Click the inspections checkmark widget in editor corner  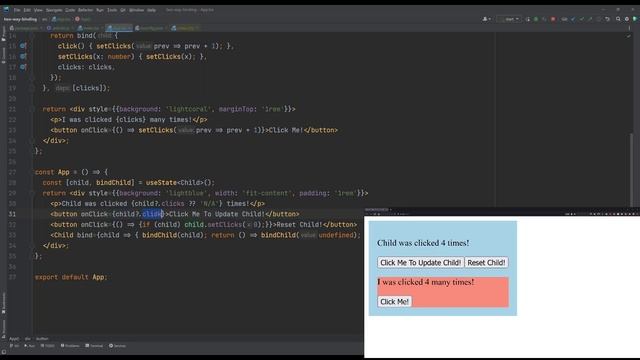629,36
